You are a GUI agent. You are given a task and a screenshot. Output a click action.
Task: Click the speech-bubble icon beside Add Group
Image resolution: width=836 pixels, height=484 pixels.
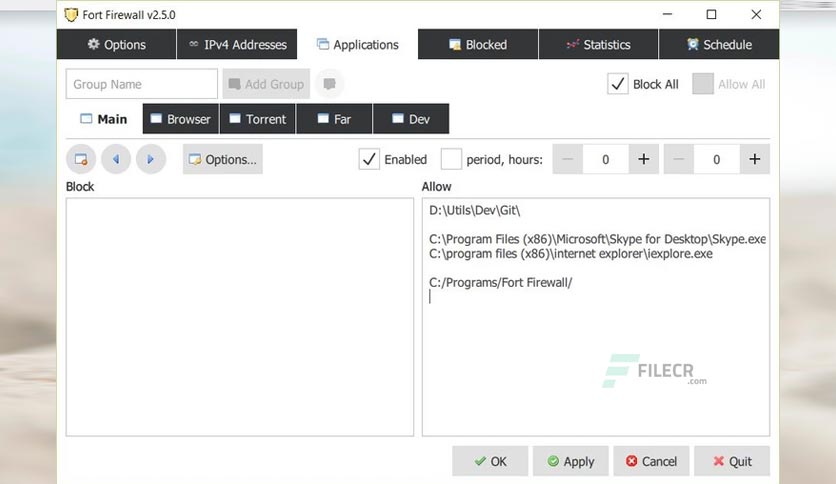click(329, 84)
